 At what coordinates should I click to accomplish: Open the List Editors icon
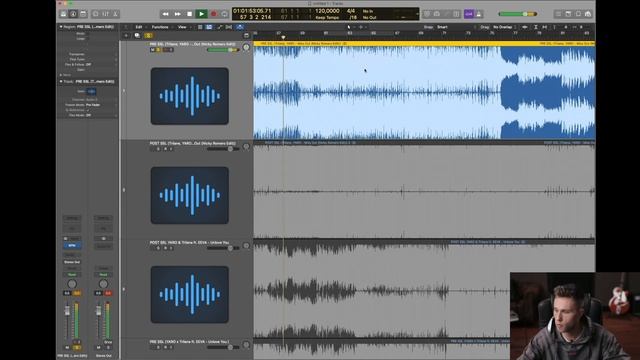point(558,14)
